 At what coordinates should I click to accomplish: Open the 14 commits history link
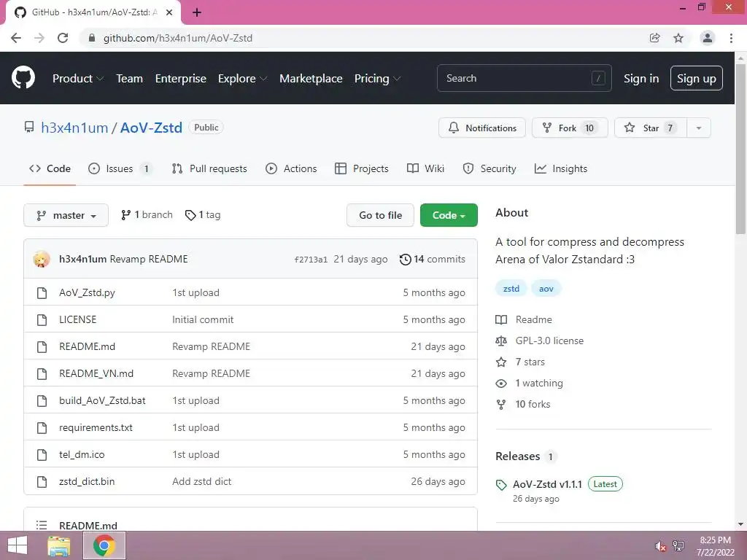click(432, 259)
